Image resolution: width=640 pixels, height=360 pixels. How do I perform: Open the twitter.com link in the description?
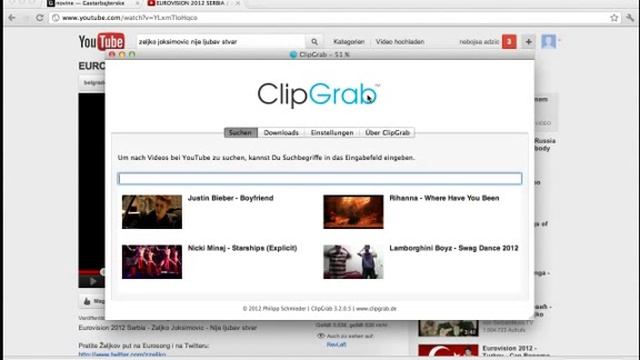click(x=122, y=354)
